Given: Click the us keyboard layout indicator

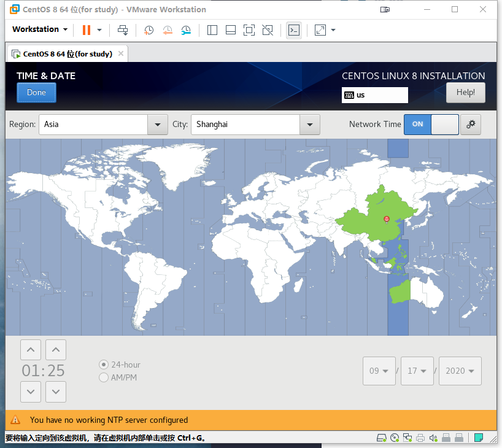Looking at the screenshot, I should pyautogui.click(x=374, y=95).
